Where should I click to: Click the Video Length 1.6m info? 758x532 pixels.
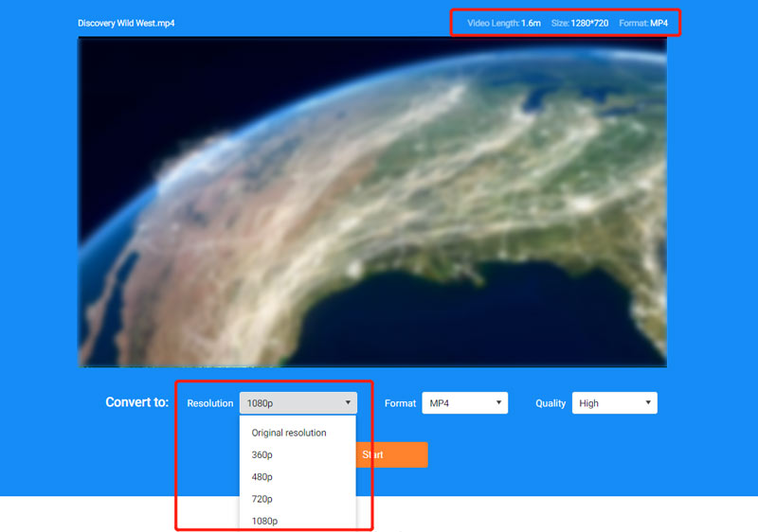click(504, 23)
